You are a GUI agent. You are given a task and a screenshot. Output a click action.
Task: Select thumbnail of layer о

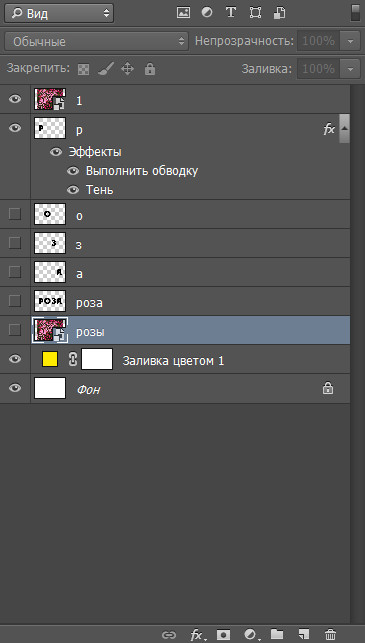(50, 214)
